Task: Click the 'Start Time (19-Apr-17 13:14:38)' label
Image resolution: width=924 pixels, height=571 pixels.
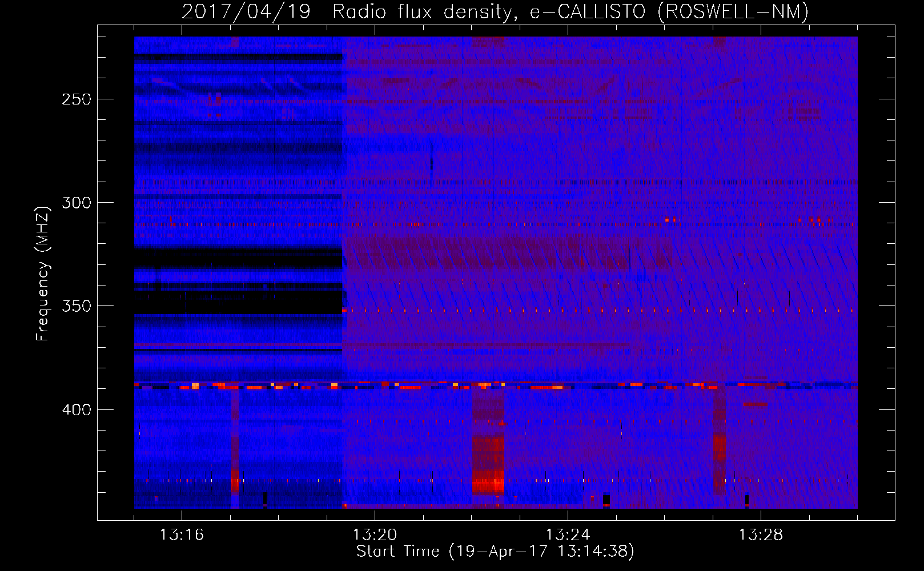Action: click(495, 552)
